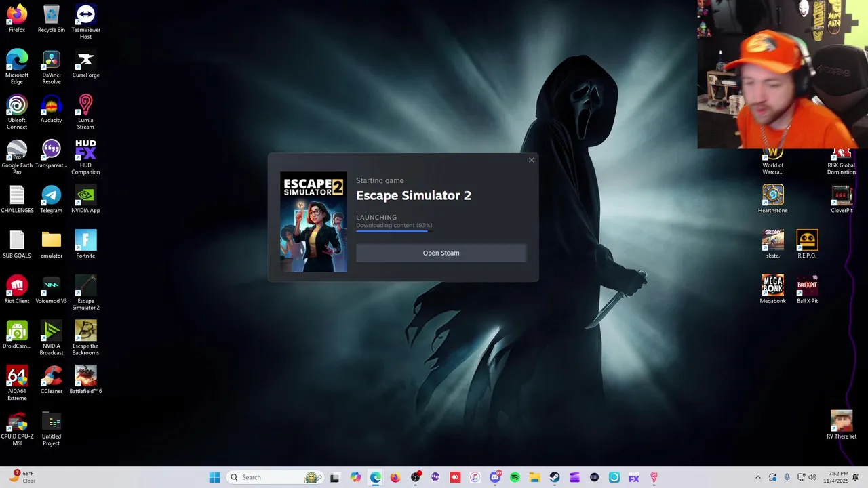Click the download progress bar in Steam dialog
This screenshot has height=488, width=868.
(x=394, y=231)
